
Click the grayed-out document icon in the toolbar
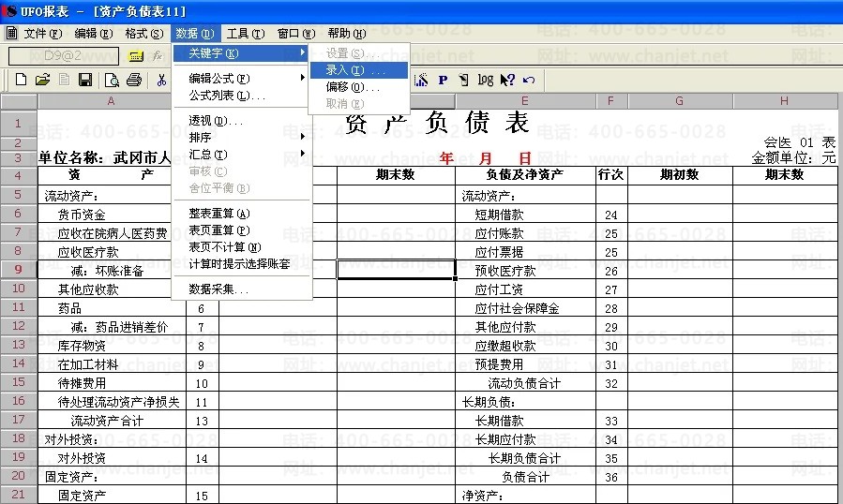point(64,80)
